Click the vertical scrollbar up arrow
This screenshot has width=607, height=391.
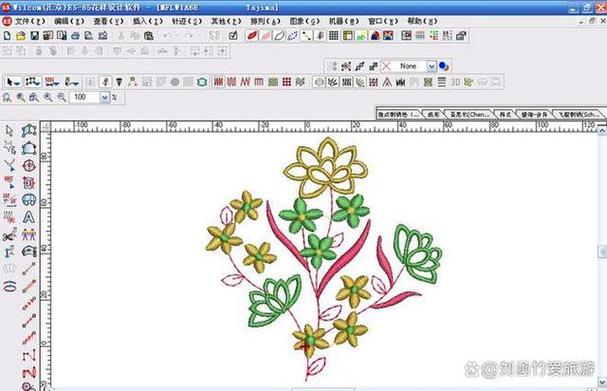pos(602,132)
